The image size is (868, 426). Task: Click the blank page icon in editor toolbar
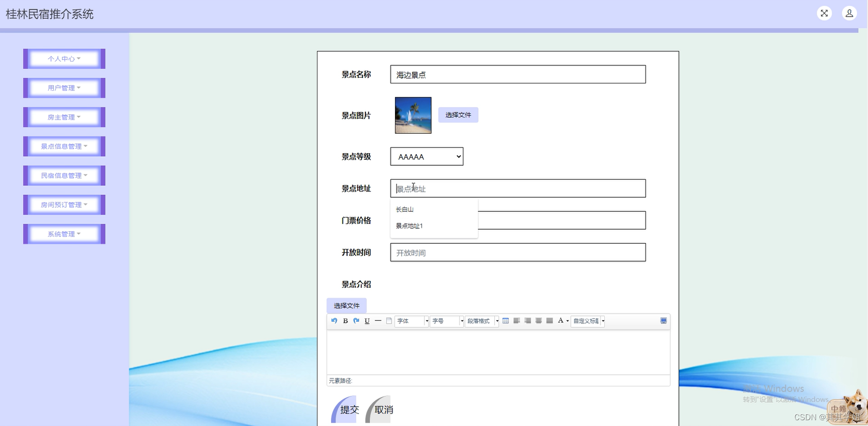[x=389, y=321]
